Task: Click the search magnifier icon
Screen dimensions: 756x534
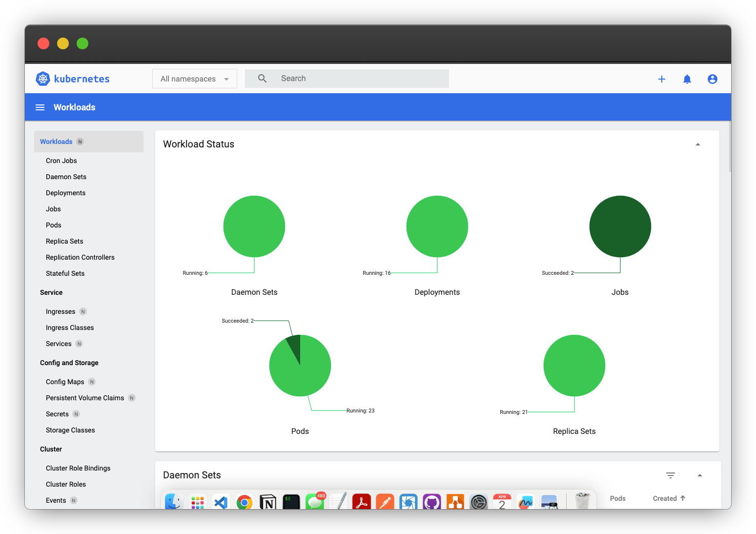Action: (262, 78)
